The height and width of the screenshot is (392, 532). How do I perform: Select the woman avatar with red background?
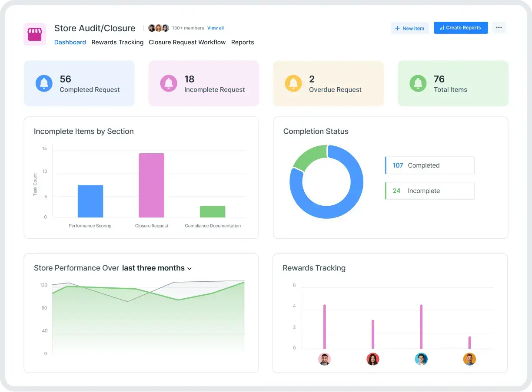[373, 359]
